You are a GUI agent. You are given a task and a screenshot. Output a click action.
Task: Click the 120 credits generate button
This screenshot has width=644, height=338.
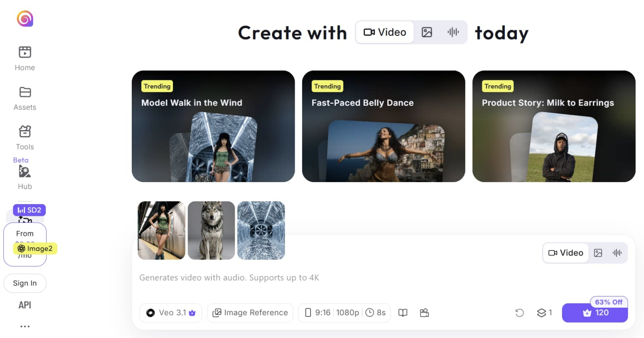click(595, 313)
